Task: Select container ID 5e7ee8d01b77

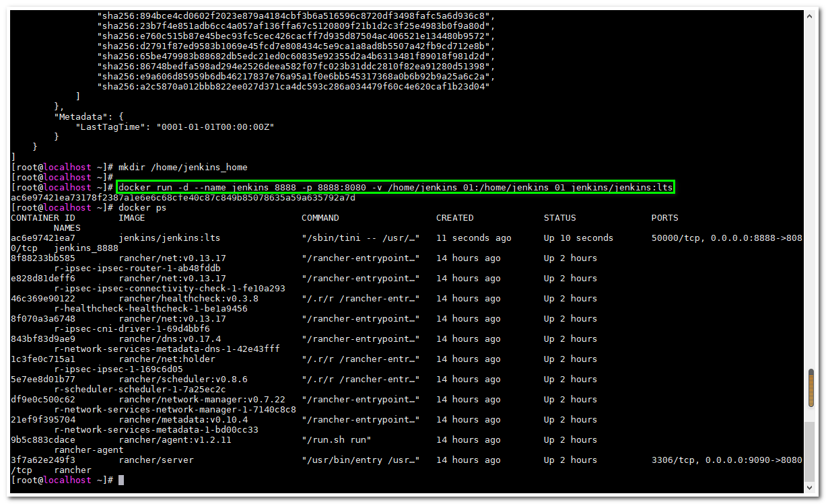Action: [x=43, y=379]
